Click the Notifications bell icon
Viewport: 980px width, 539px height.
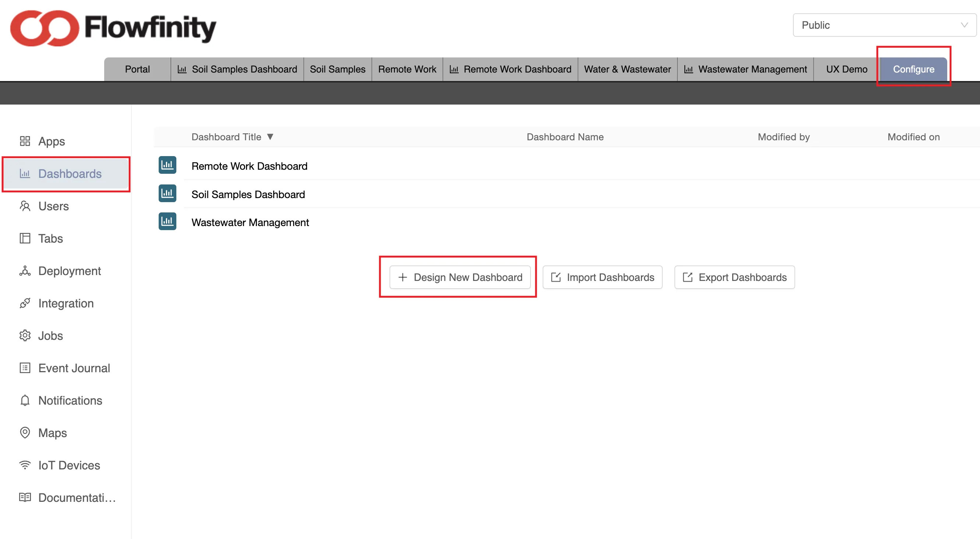coord(25,400)
